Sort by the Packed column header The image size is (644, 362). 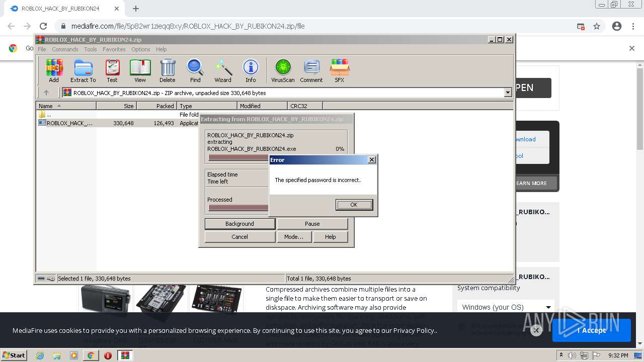[156, 106]
